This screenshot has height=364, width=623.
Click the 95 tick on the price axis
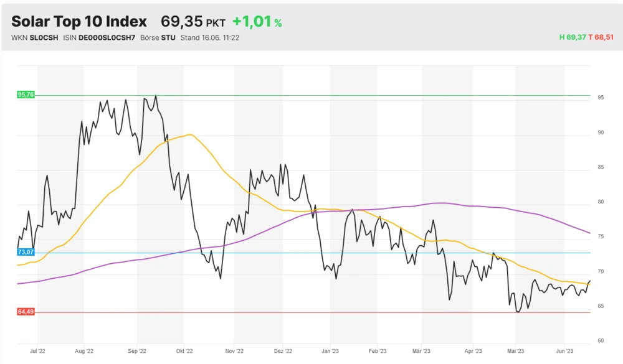[x=601, y=98]
